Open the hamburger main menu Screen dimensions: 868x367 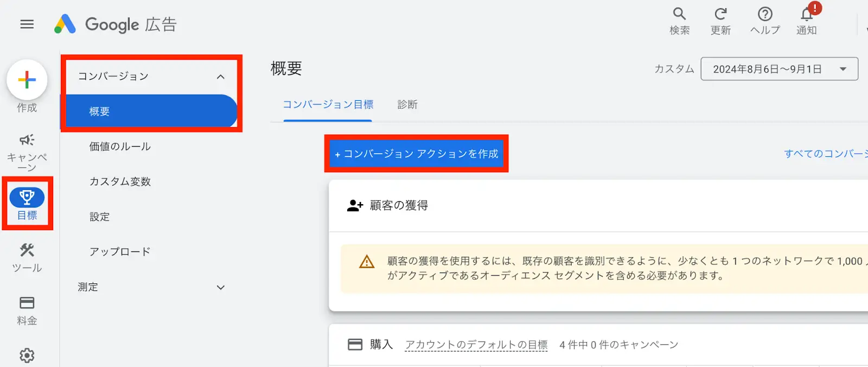pyautogui.click(x=27, y=24)
